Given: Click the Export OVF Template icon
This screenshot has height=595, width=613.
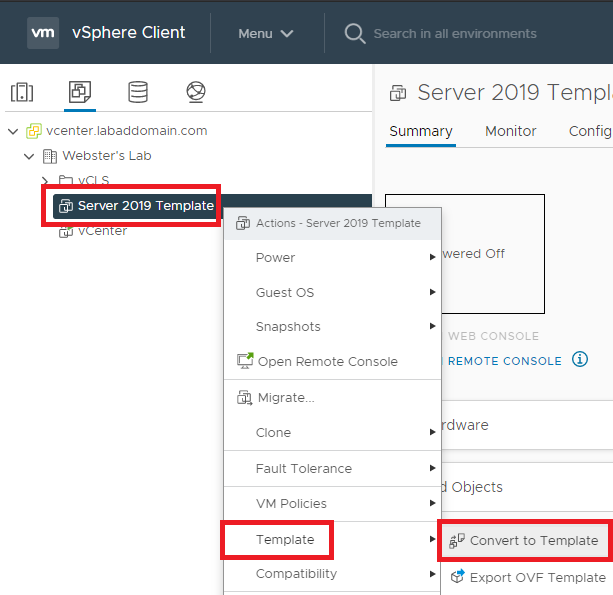Looking at the screenshot, I should pyautogui.click(x=458, y=577).
